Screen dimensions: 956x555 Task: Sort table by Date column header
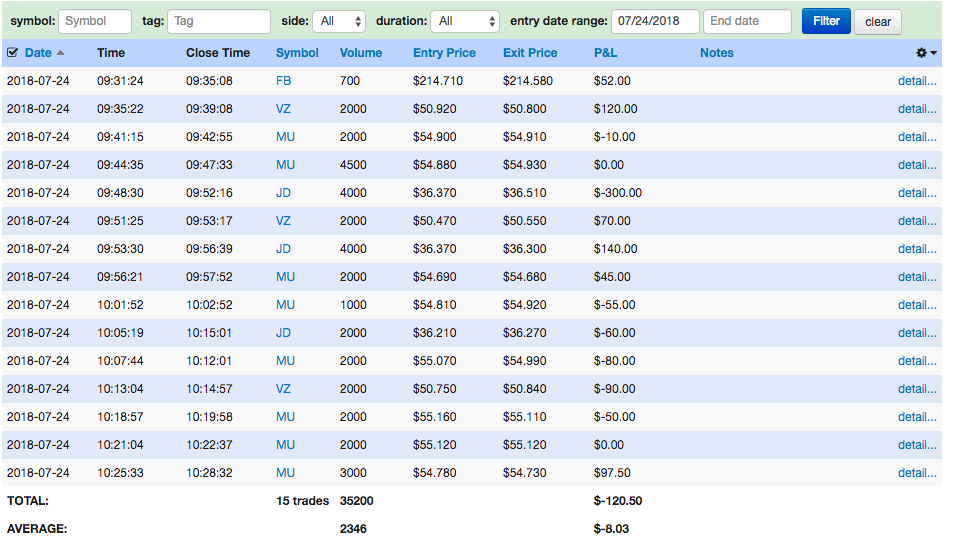click(38, 53)
